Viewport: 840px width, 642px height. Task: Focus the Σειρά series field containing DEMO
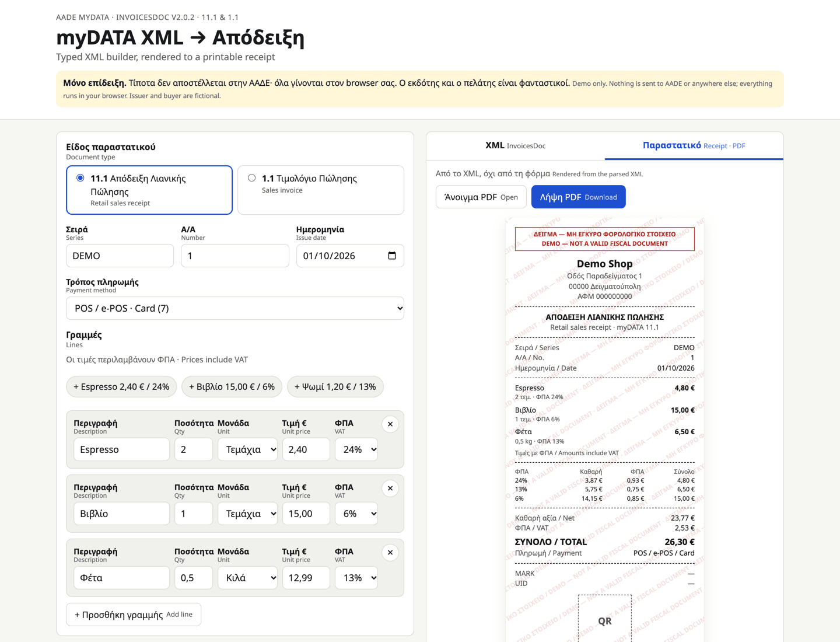tap(120, 256)
